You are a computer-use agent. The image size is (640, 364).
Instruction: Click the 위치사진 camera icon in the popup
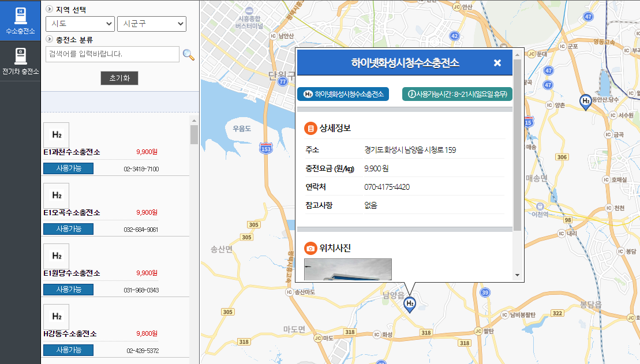click(x=309, y=249)
